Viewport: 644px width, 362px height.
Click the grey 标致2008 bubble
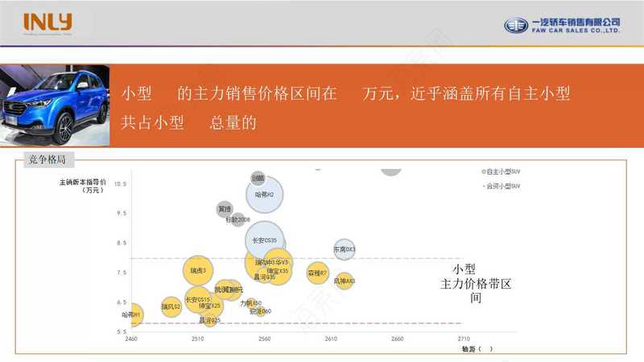tap(237, 220)
